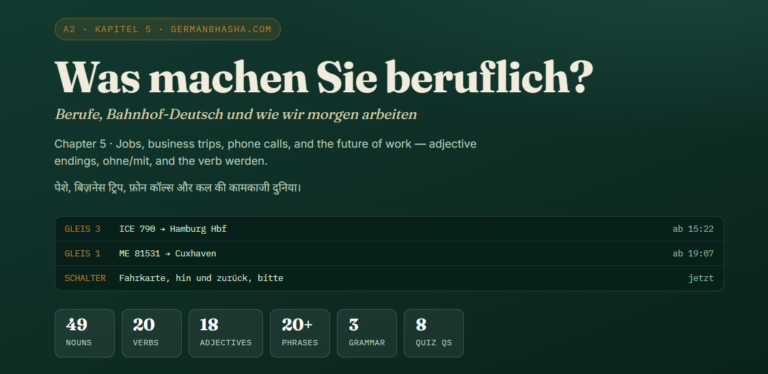Click the heading Was machen Sie beruflich?
This screenshot has height=374, width=768.
(324, 77)
